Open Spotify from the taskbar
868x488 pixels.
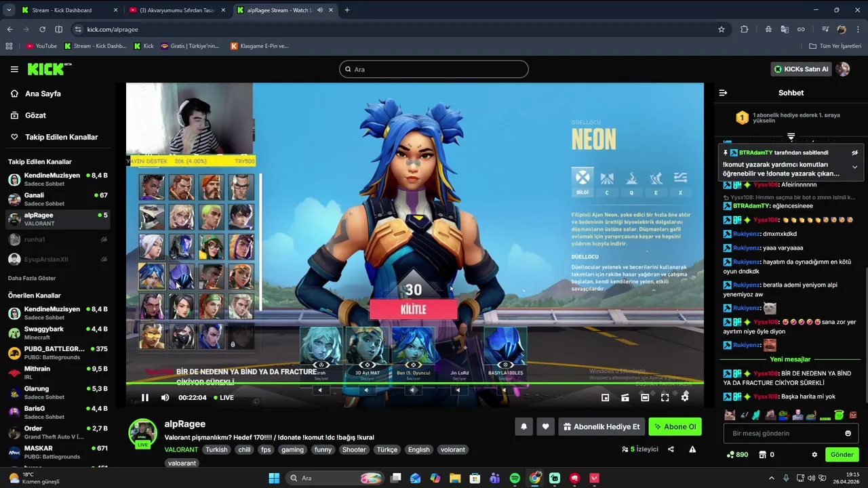point(515,478)
